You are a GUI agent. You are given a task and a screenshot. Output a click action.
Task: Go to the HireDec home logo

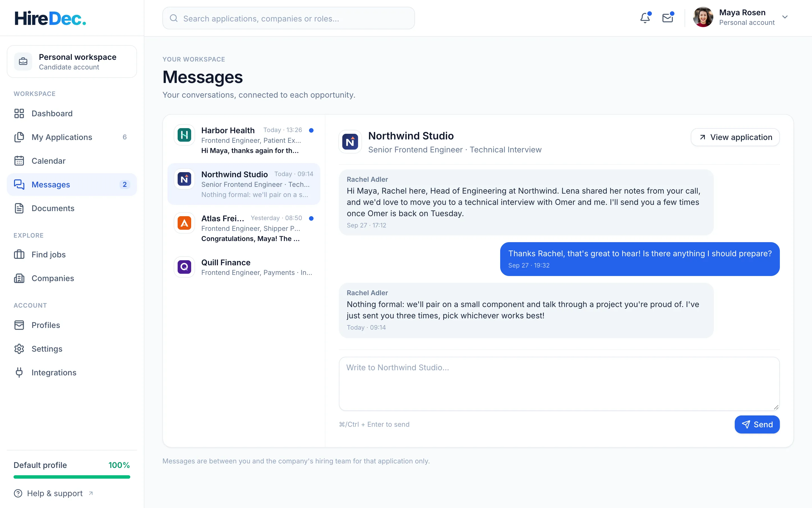[50, 18]
